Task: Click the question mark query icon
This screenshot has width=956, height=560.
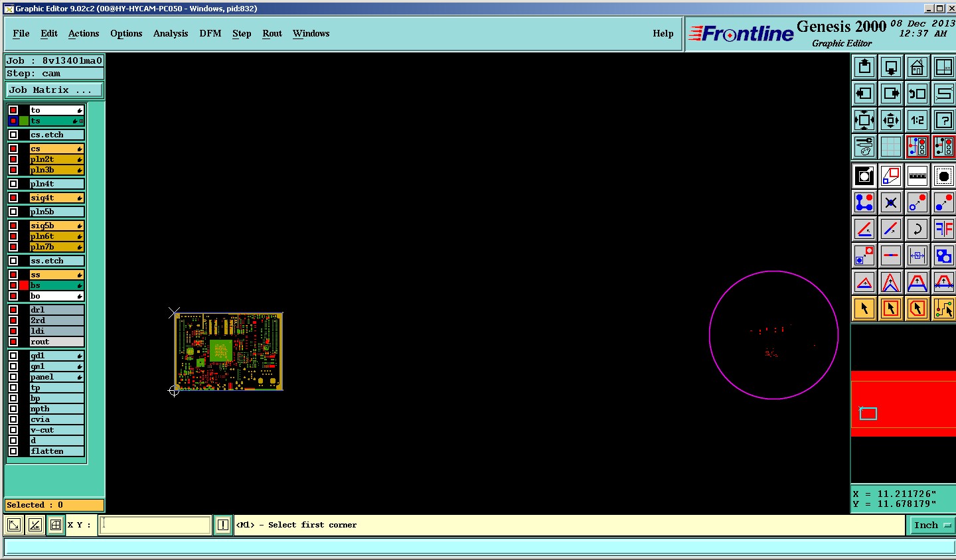Action: tap(944, 120)
